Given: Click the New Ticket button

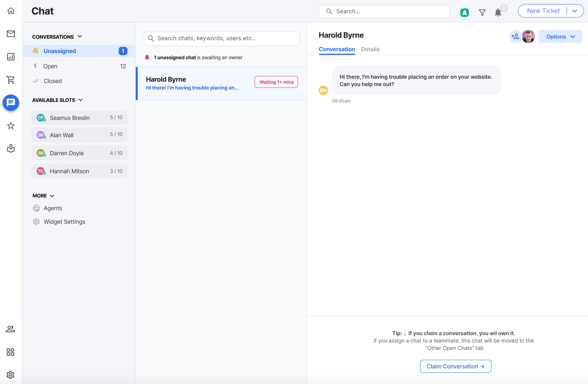Looking at the screenshot, I should (x=543, y=11).
